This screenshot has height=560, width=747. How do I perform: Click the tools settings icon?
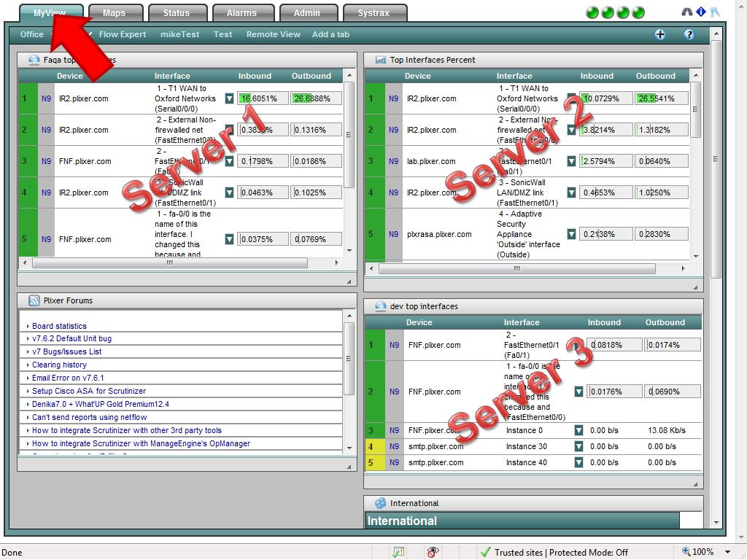pyautogui.click(x=715, y=12)
